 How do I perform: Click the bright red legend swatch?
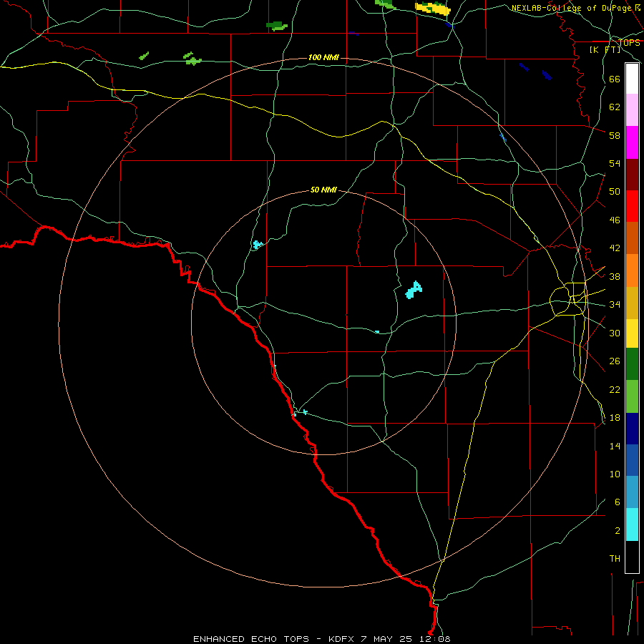pyautogui.click(x=632, y=206)
